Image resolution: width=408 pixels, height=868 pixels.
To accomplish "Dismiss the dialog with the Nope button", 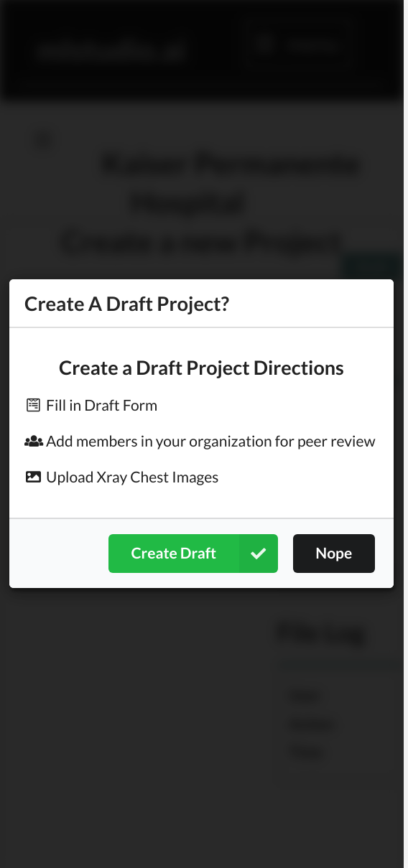I will coord(334,554).
